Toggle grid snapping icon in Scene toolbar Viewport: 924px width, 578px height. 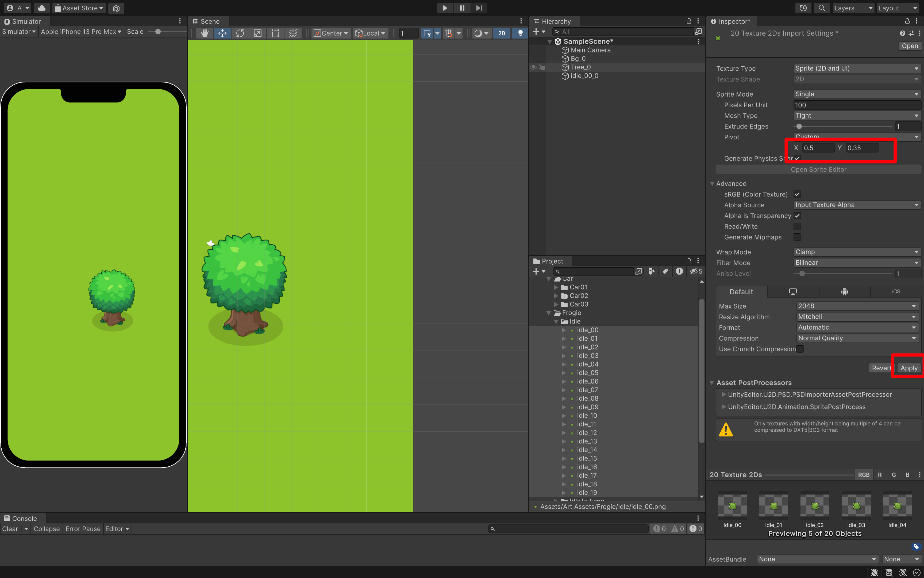coord(427,33)
